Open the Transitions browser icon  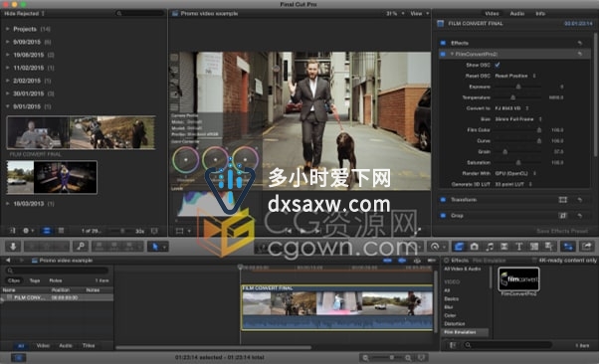[x=504, y=247]
